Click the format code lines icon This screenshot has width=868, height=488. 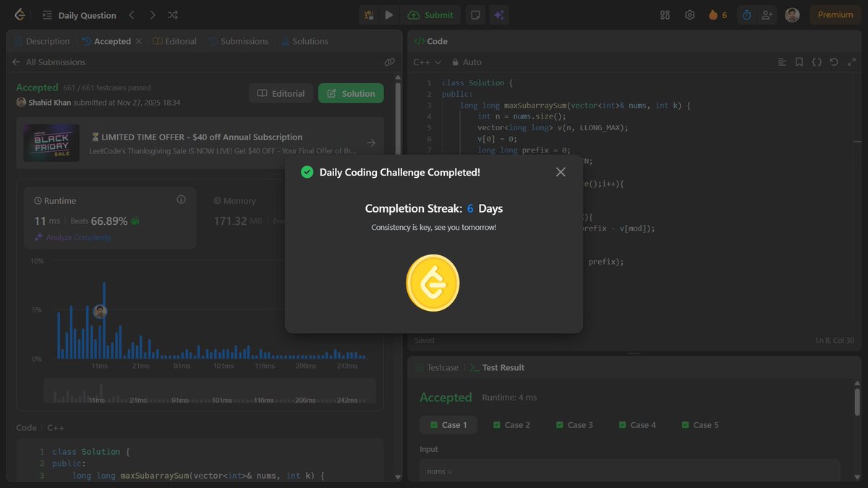coord(781,62)
